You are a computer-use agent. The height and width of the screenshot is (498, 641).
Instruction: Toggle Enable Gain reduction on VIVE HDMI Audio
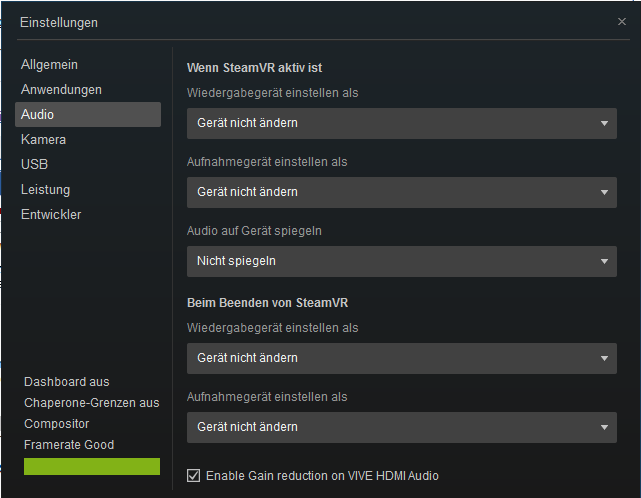click(x=194, y=476)
